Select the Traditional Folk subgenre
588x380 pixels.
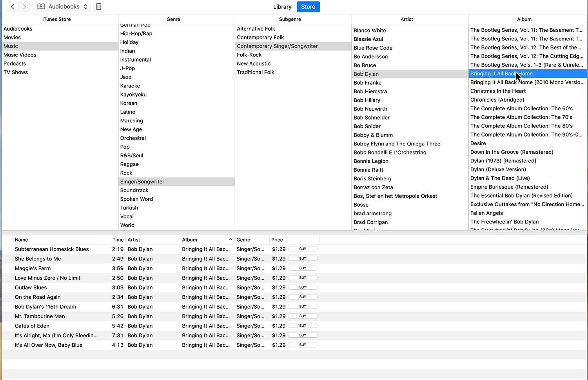(293, 72)
